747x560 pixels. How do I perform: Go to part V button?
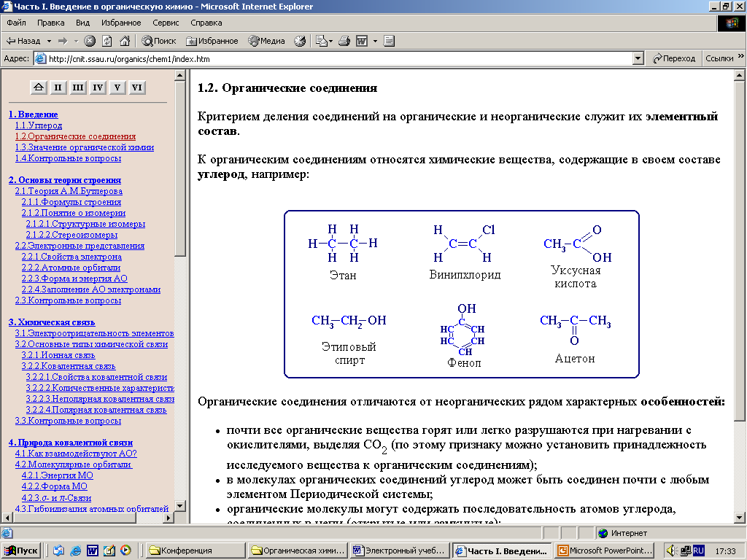click(x=117, y=87)
